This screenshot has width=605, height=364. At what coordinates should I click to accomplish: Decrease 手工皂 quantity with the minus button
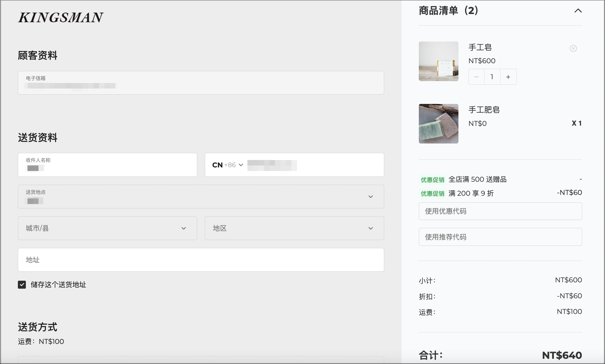476,77
